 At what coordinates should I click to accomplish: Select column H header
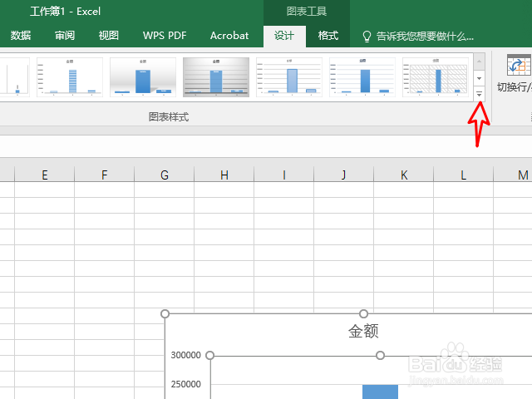(x=224, y=175)
